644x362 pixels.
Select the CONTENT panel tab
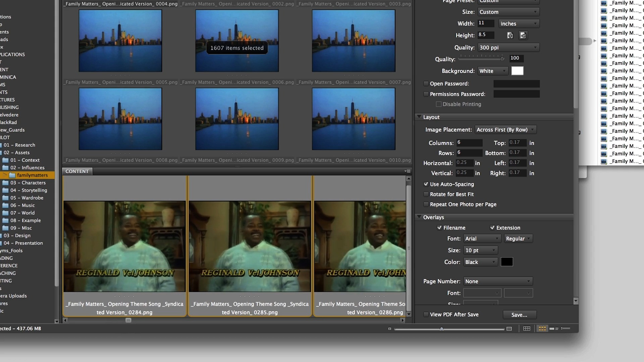click(x=77, y=171)
